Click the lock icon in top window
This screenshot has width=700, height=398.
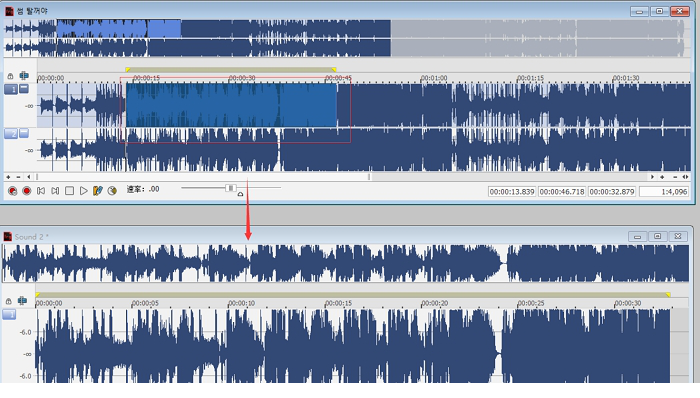(10, 76)
